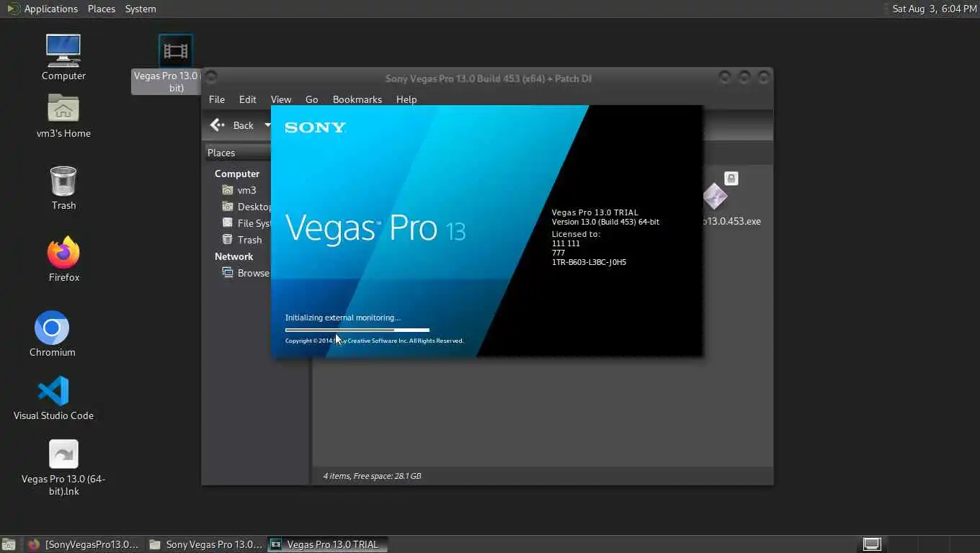This screenshot has height=553, width=980.
Task: Open the Edit menu in file manager
Action: pyautogui.click(x=248, y=99)
